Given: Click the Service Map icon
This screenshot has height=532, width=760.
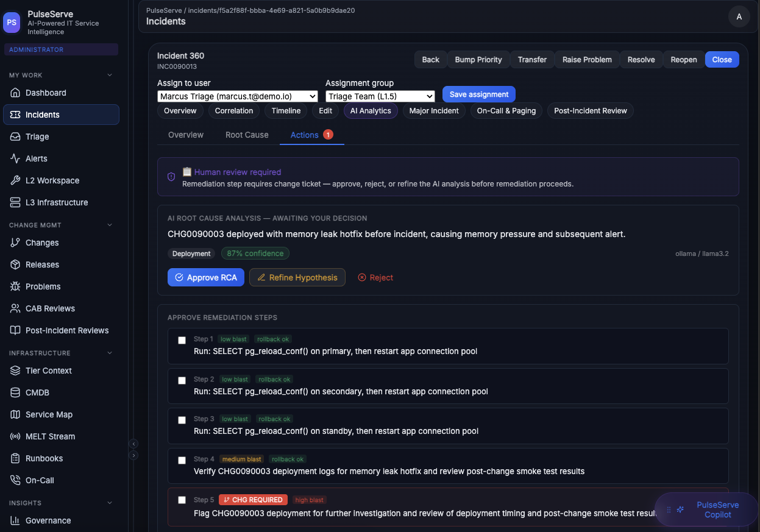Looking at the screenshot, I should point(15,414).
